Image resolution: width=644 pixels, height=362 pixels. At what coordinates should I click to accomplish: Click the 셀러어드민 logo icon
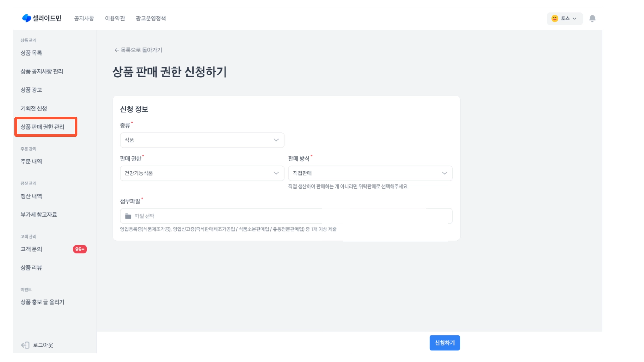pyautogui.click(x=26, y=18)
